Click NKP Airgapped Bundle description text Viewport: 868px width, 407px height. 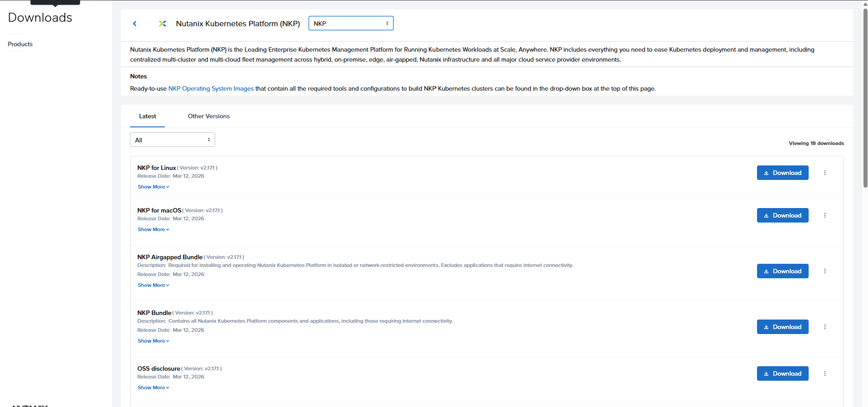click(x=355, y=265)
